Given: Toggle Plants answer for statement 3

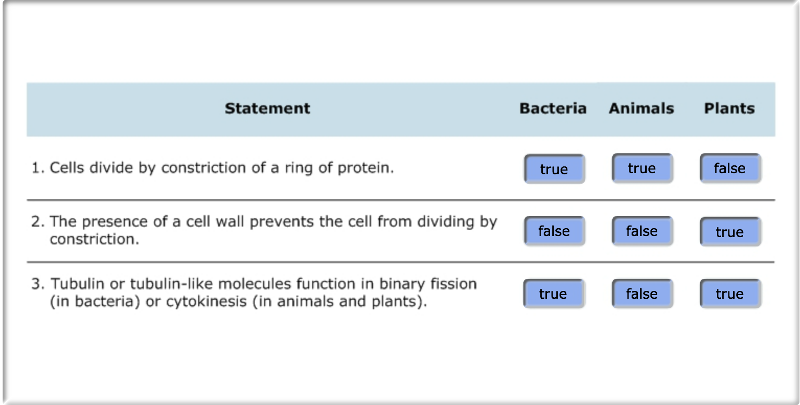Looking at the screenshot, I should tap(730, 294).
